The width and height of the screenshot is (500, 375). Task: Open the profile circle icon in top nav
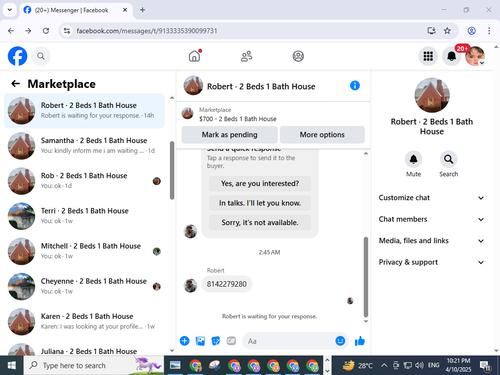(x=298, y=56)
